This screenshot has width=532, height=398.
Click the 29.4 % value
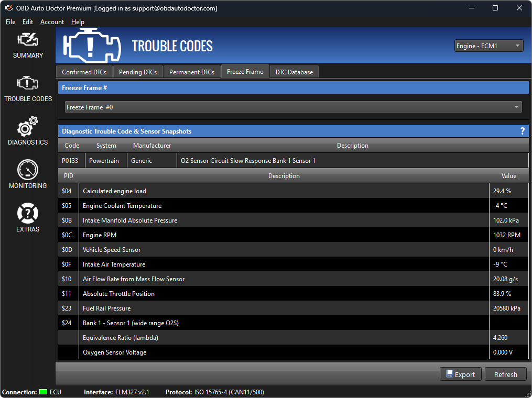point(502,191)
